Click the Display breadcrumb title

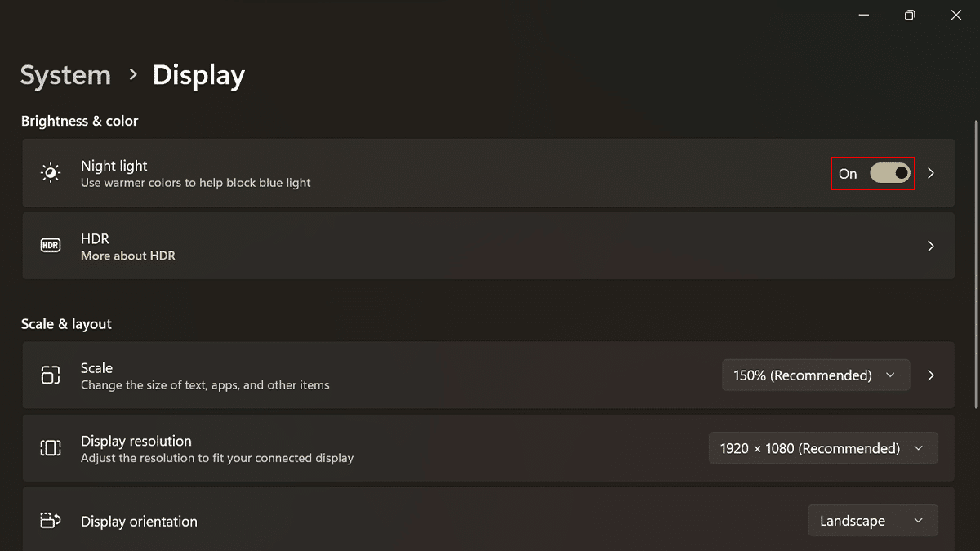click(x=198, y=75)
